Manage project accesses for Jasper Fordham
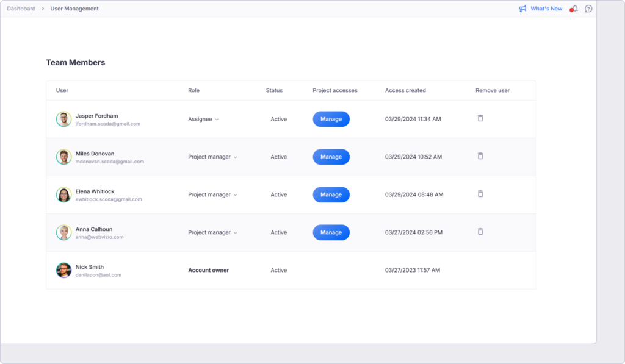 pyautogui.click(x=331, y=119)
